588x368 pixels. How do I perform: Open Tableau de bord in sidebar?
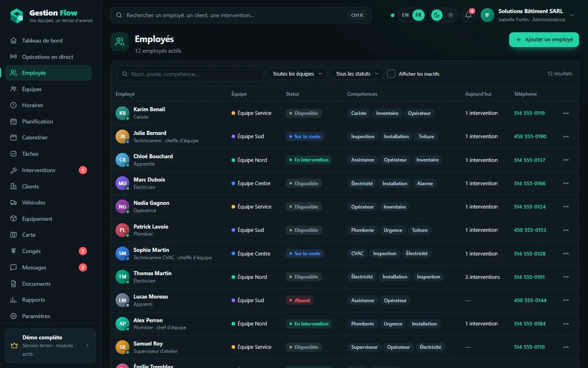coord(48,40)
